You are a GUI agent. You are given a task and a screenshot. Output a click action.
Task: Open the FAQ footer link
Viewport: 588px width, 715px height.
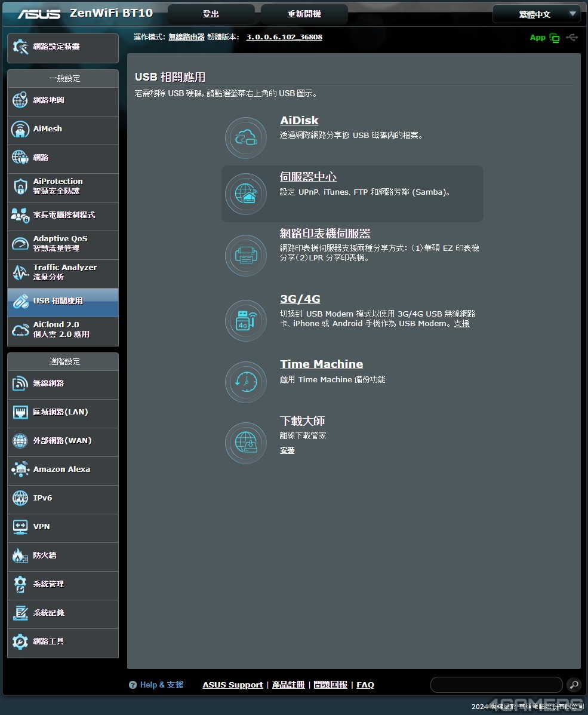point(365,685)
